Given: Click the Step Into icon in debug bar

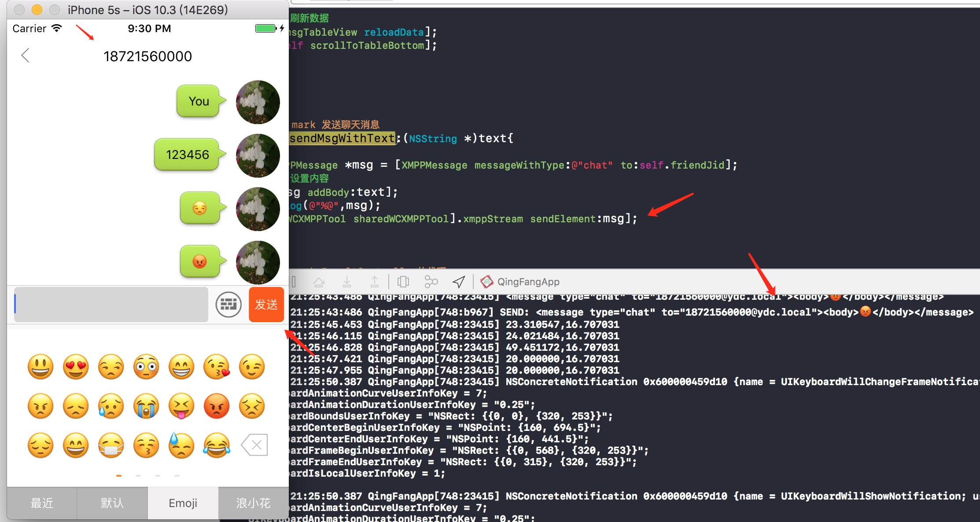Looking at the screenshot, I should point(347,282).
